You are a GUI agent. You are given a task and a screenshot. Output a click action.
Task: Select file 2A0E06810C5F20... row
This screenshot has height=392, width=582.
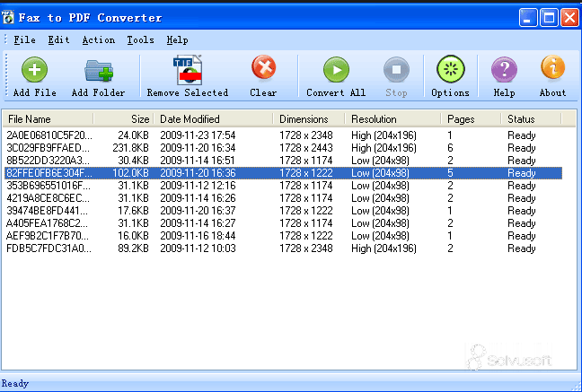pyautogui.click(x=283, y=135)
